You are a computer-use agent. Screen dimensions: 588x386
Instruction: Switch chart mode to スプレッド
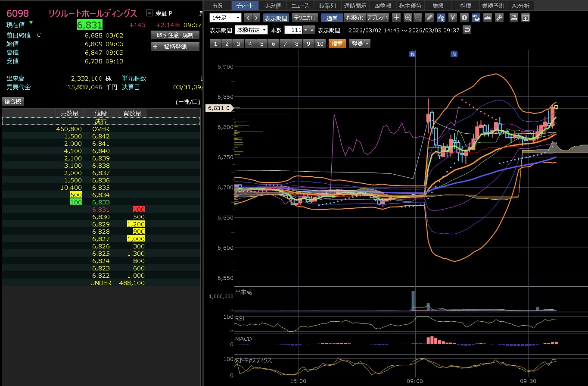[x=377, y=18]
